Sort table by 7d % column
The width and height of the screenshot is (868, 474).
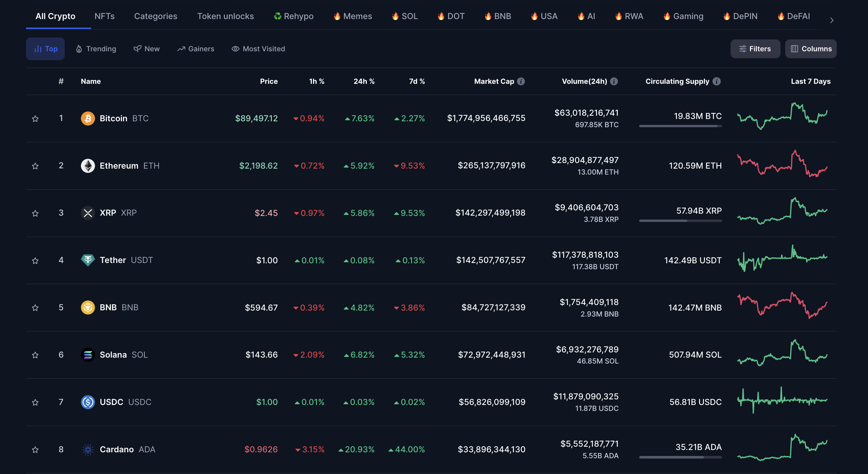417,81
